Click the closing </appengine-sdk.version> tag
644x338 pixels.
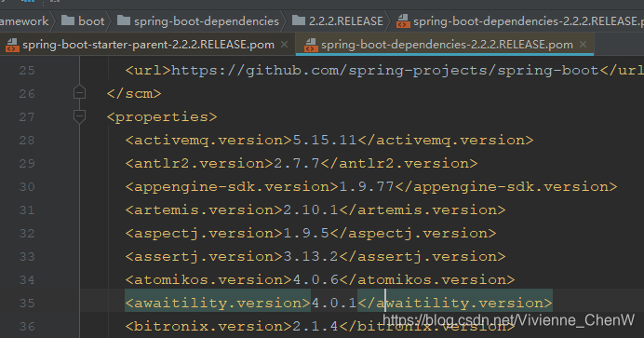[505, 187]
